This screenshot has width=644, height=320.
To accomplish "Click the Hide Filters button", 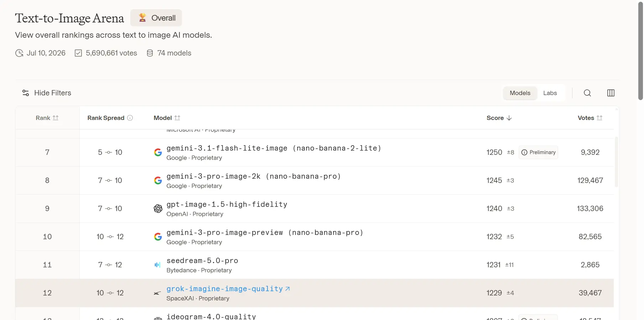I will click(47, 93).
